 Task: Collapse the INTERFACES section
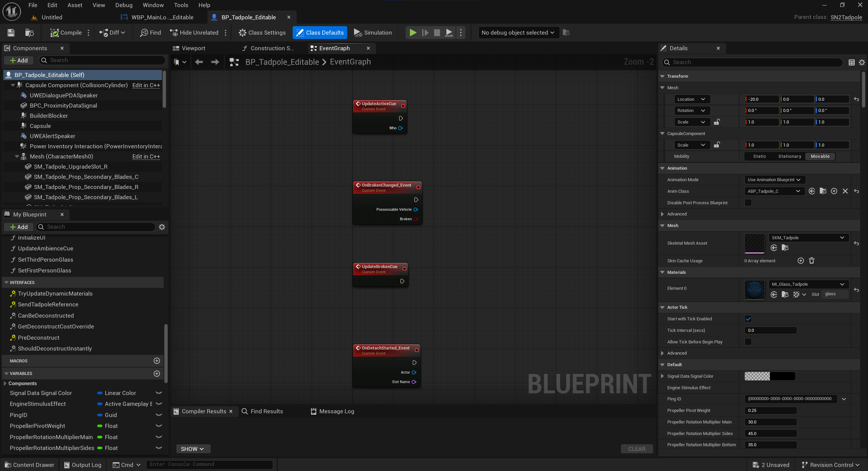(x=6, y=282)
